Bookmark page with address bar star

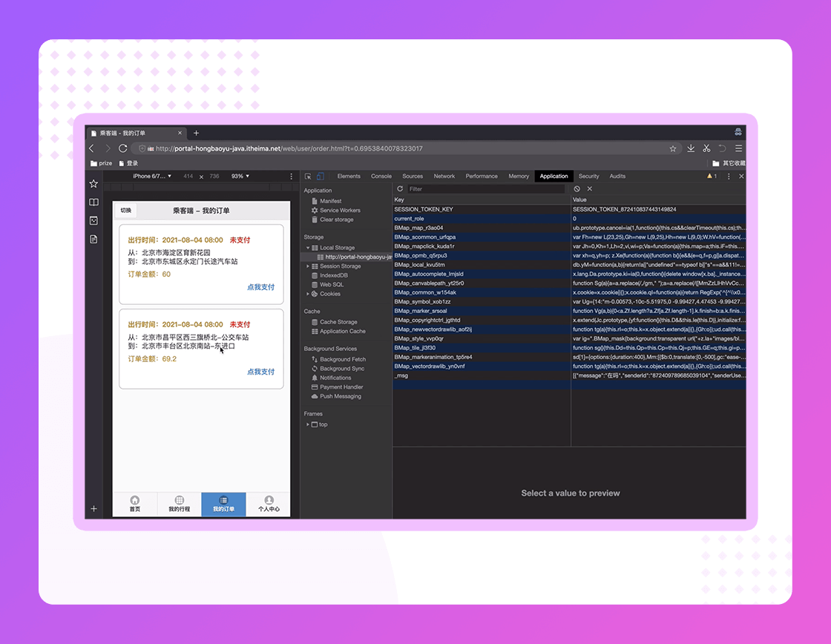673,148
